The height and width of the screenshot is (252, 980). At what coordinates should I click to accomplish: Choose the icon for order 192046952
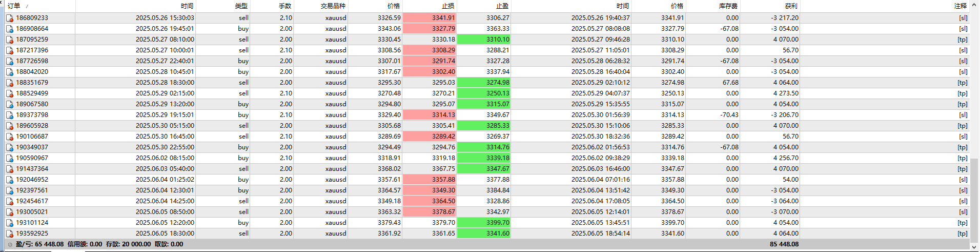click(10, 180)
